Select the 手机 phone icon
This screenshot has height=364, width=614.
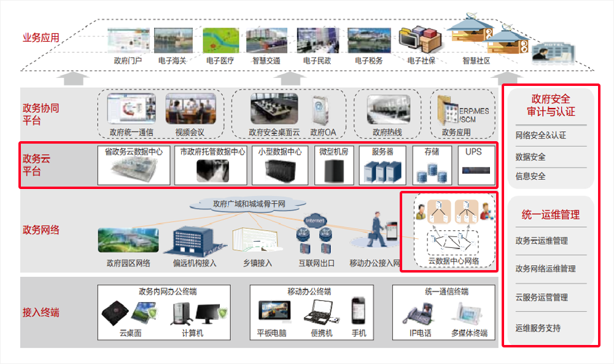pyautogui.click(x=359, y=311)
